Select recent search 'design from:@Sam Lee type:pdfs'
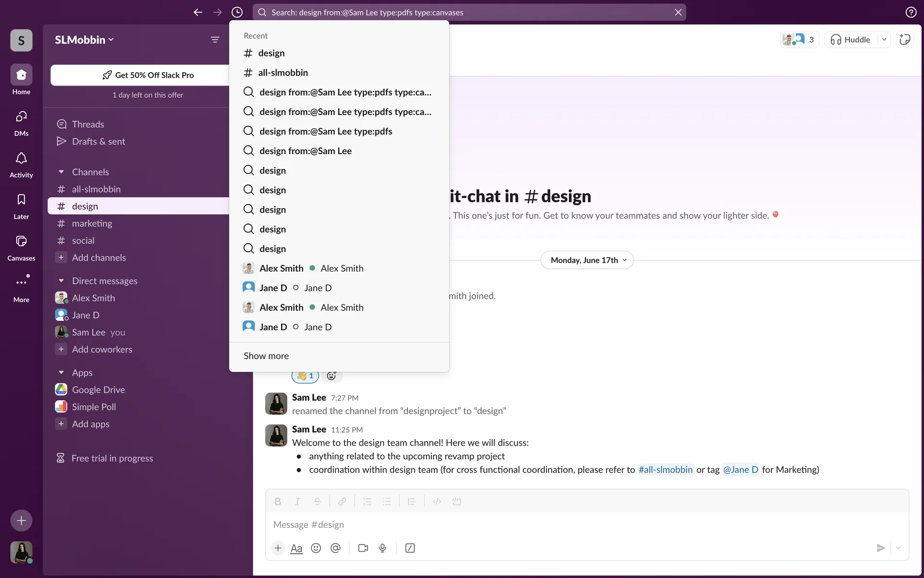924x578 pixels. (x=326, y=131)
